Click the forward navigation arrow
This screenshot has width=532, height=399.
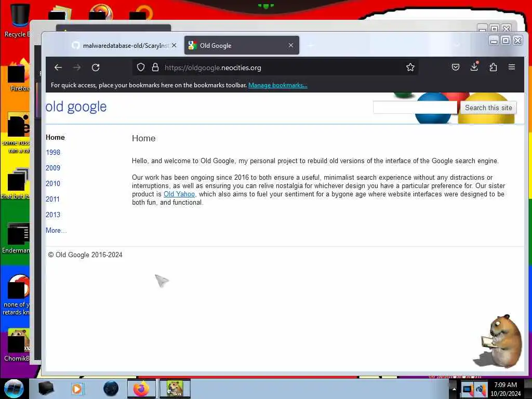[x=77, y=68]
